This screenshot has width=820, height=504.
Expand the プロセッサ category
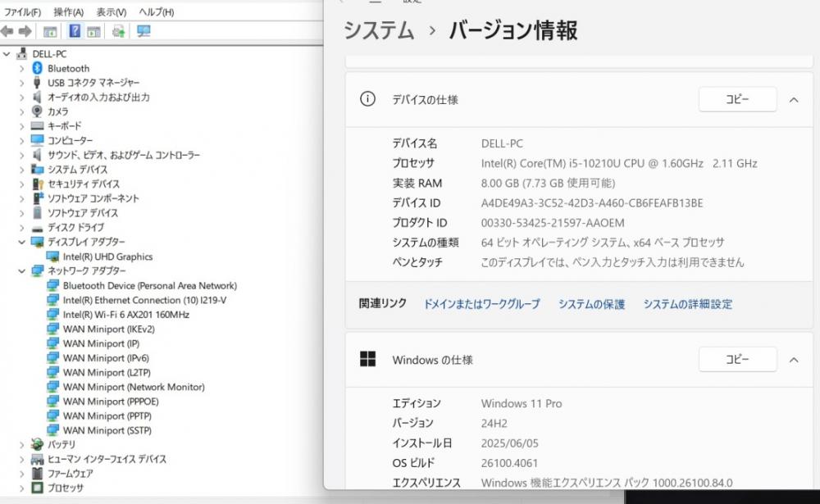(21, 488)
